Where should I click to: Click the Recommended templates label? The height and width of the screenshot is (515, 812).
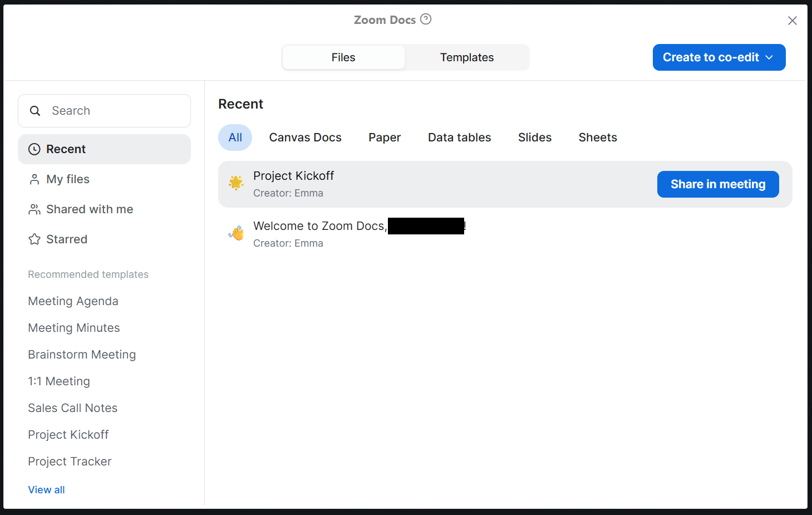88,274
